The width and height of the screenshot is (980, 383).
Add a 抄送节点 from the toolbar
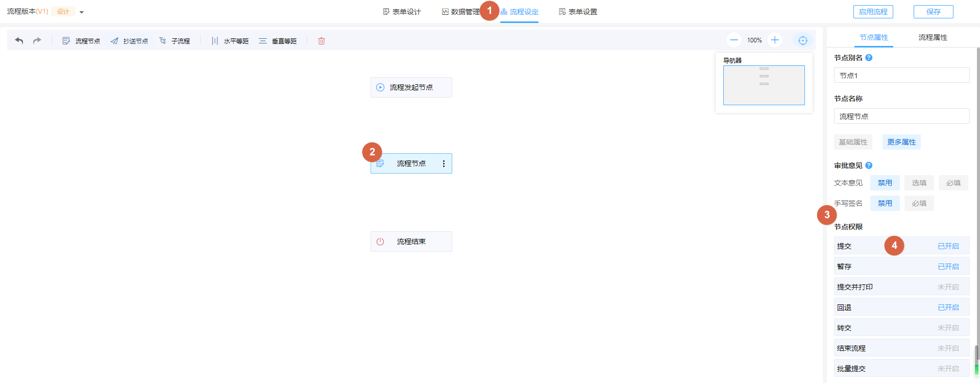(x=130, y=41)
